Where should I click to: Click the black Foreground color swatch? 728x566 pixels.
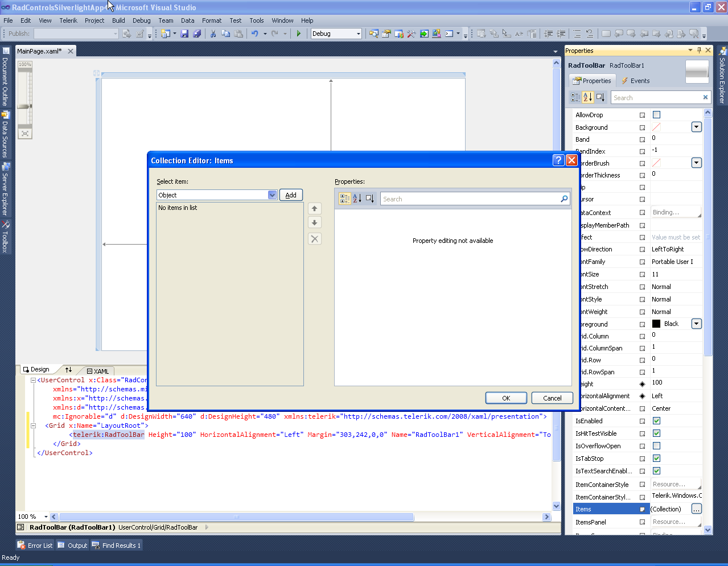tap(656, 324)
